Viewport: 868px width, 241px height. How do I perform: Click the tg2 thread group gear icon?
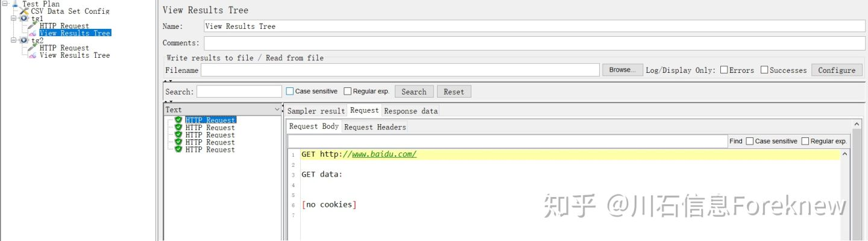click(x=24, y=40)
